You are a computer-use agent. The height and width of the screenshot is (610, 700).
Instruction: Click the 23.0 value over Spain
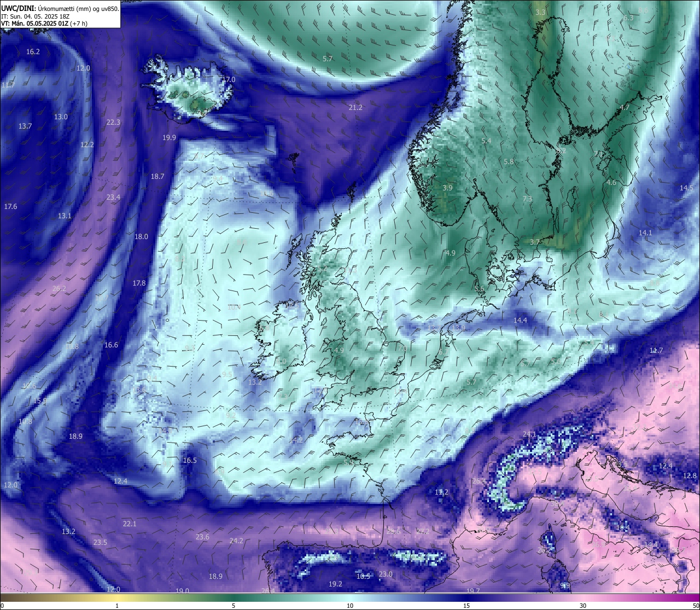point(386,574)
